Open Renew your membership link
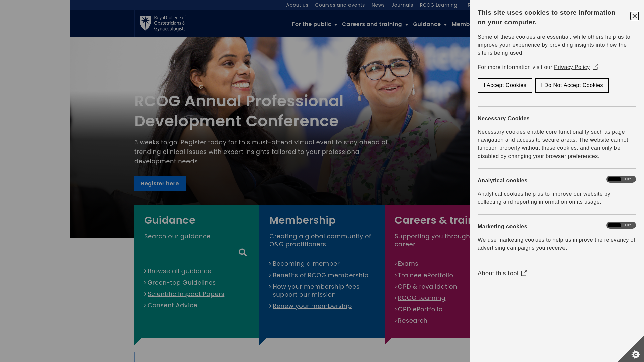This screenshot has height=362, width=644. point(312,306)
